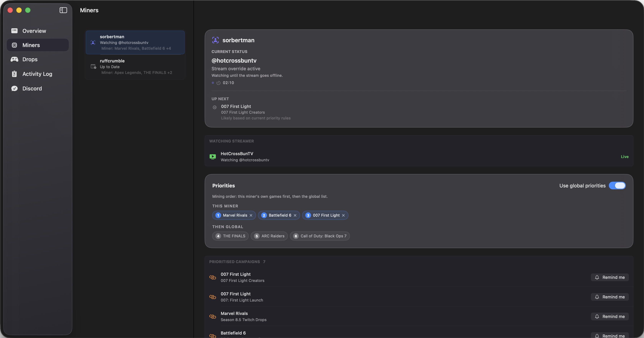Remove 007 First Light from priorities
Viewport: 644px width, 338px height.
tap(343, 215)
